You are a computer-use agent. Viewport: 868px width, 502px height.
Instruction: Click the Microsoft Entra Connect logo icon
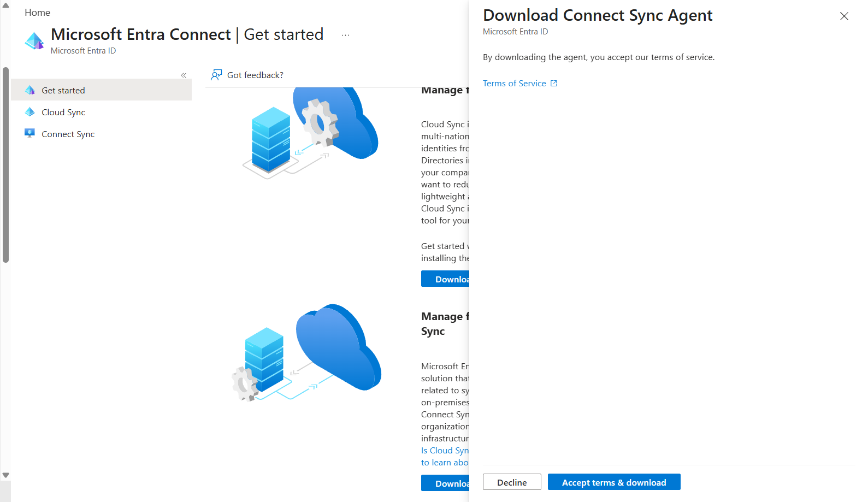point(34,41)
